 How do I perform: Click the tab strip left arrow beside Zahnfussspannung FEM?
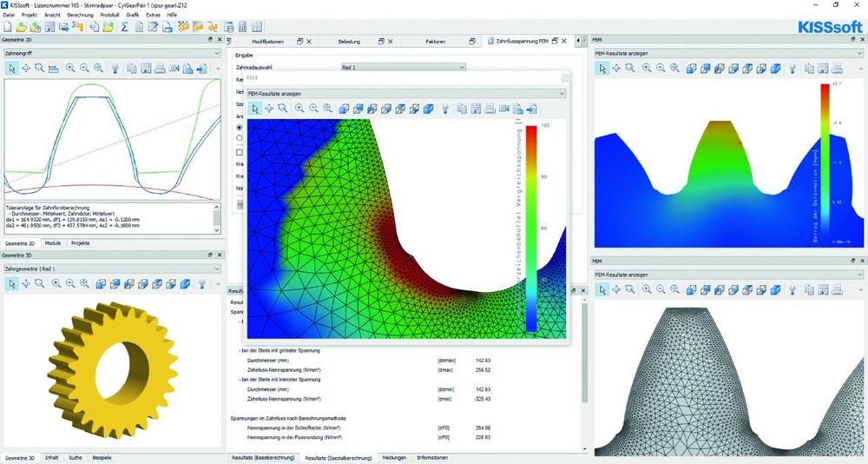578,41
